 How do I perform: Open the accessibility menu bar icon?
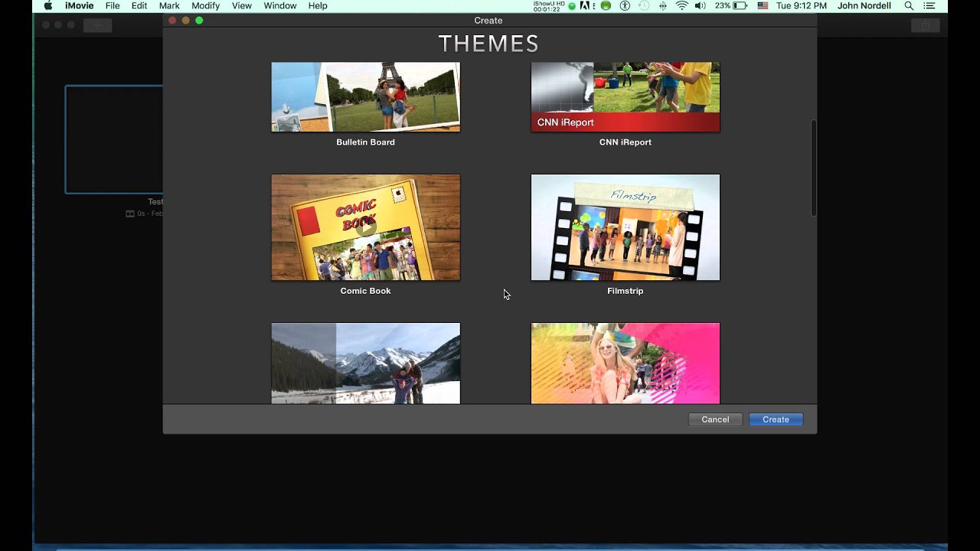625,5
